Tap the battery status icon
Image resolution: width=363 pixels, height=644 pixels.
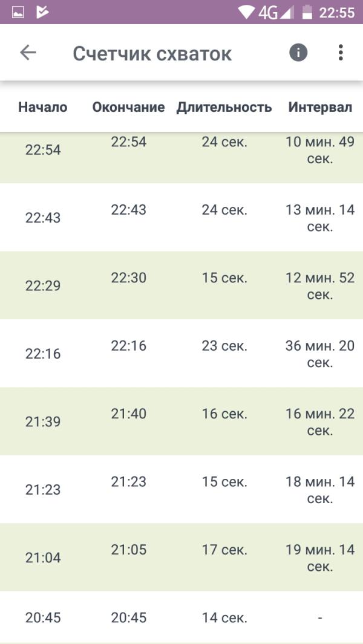[x=307, y=12]
